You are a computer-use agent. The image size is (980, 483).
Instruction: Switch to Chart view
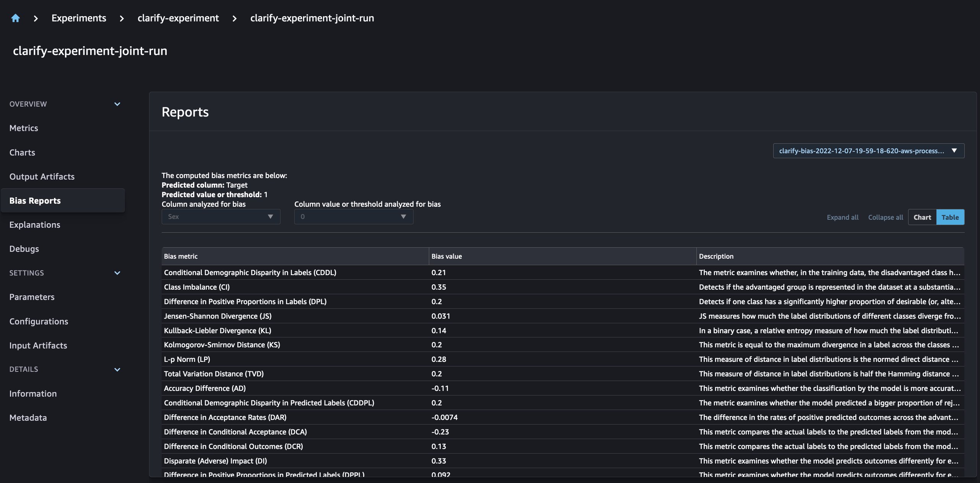(922, 217)
